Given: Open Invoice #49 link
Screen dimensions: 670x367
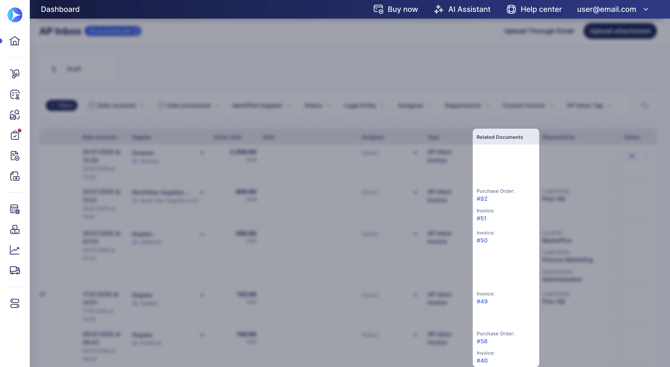Looking at the screenshot, I should pos(482,301).
